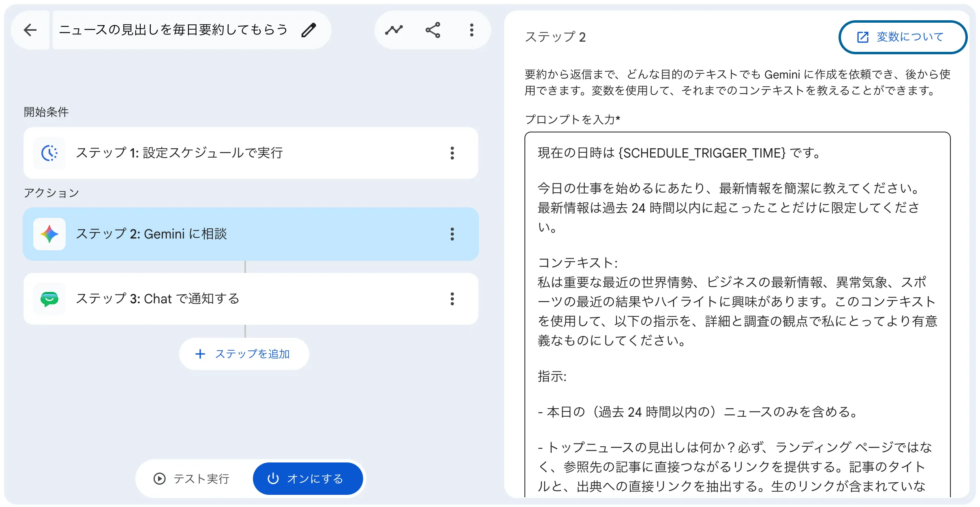This screenshot has width=980, height=507.
Task: Click the {SCHEDULE_TRIGGER_TIME} variable text
Action: coord(702,153)
